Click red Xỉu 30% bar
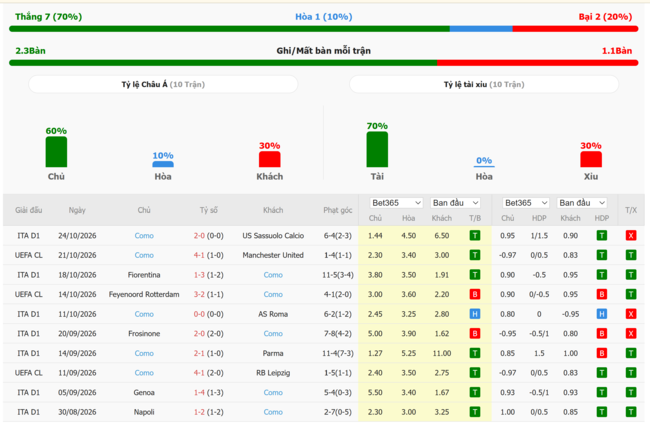 591,159
